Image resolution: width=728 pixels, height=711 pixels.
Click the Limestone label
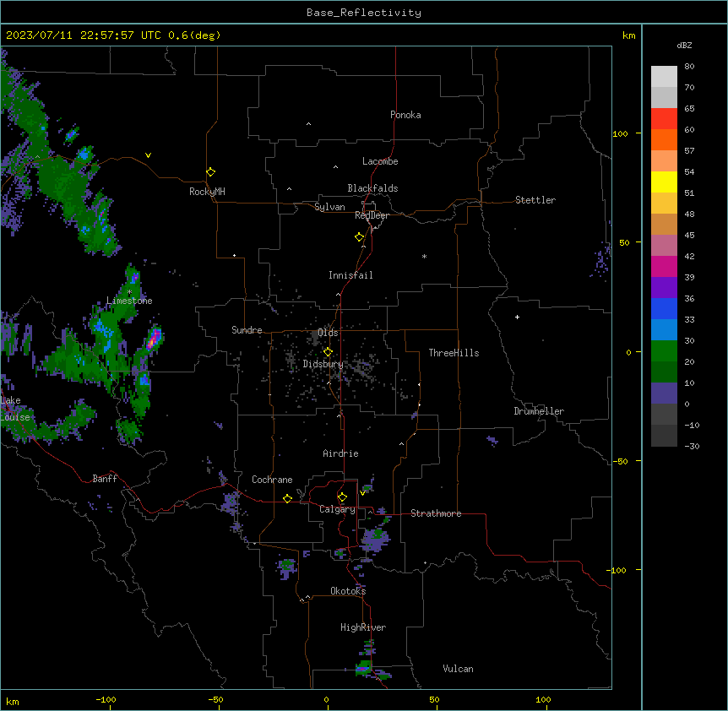coord(129,301)
